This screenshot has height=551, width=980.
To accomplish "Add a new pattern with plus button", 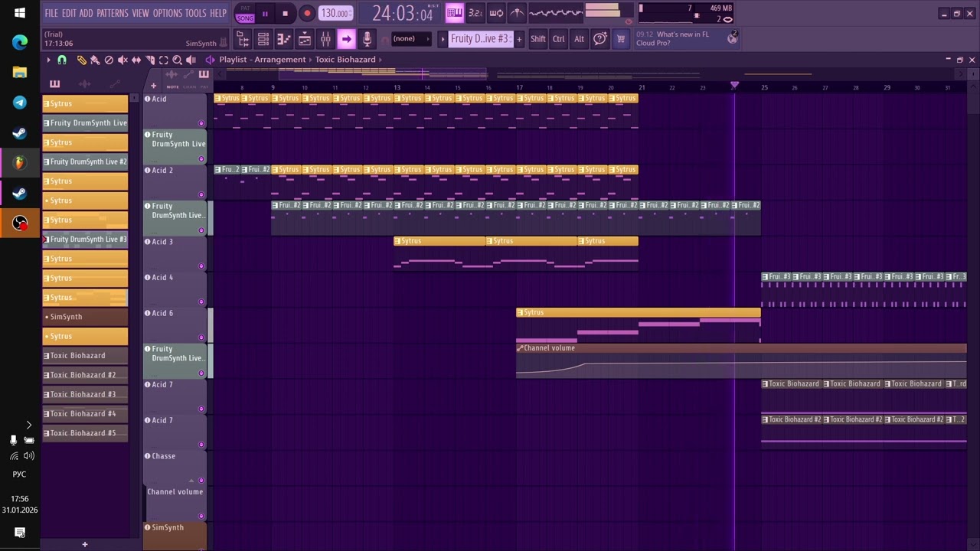I will 519,39.
